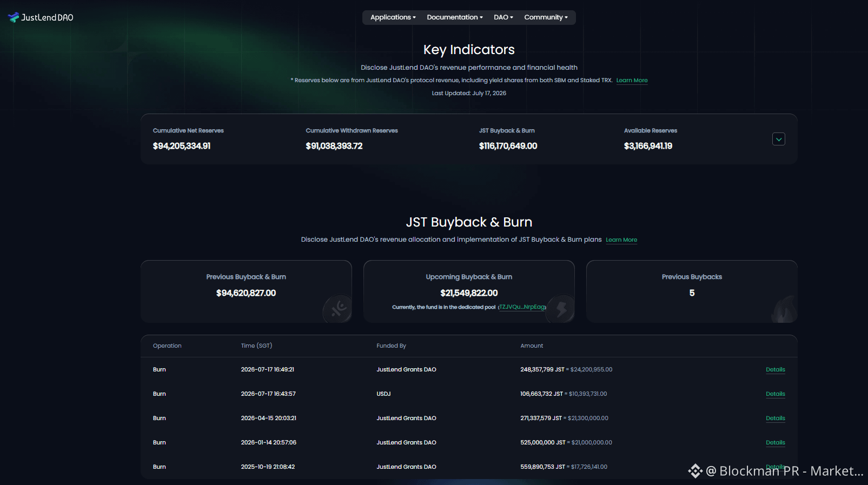The image size is (868, 485).
Task: Click the Previous Buyback & Burn card title
Action: pos(246,277)
